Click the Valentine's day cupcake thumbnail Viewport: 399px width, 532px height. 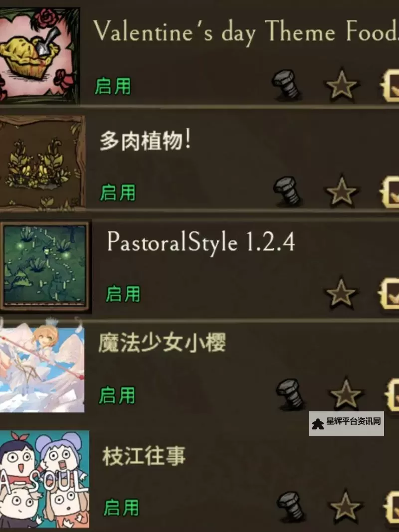[40, 56]
